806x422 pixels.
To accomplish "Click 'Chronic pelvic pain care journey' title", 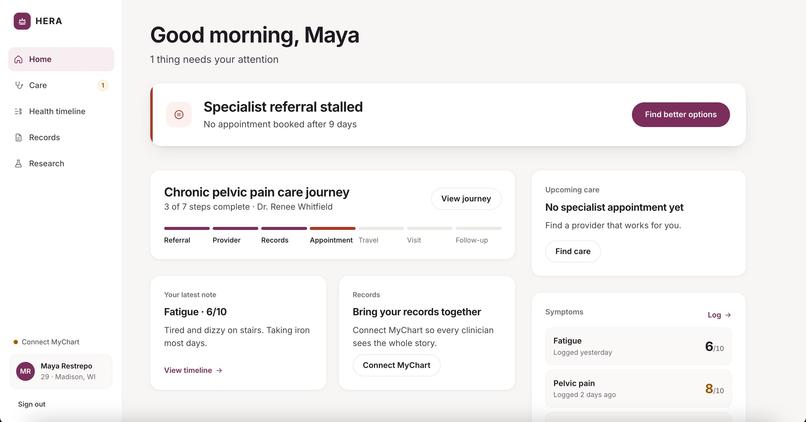I will click(257, 192).
